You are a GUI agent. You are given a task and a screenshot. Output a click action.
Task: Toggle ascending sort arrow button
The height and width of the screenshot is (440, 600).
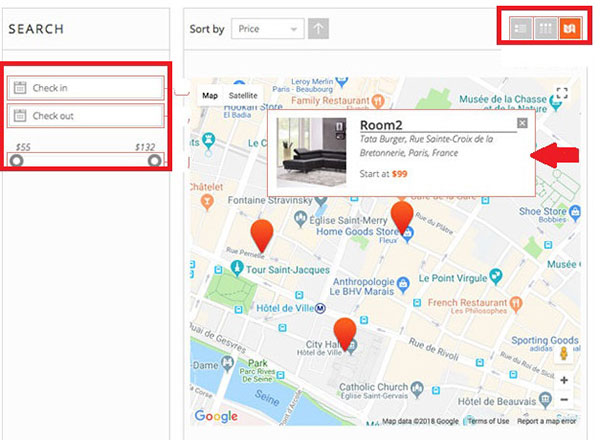(x=318, y=28)
